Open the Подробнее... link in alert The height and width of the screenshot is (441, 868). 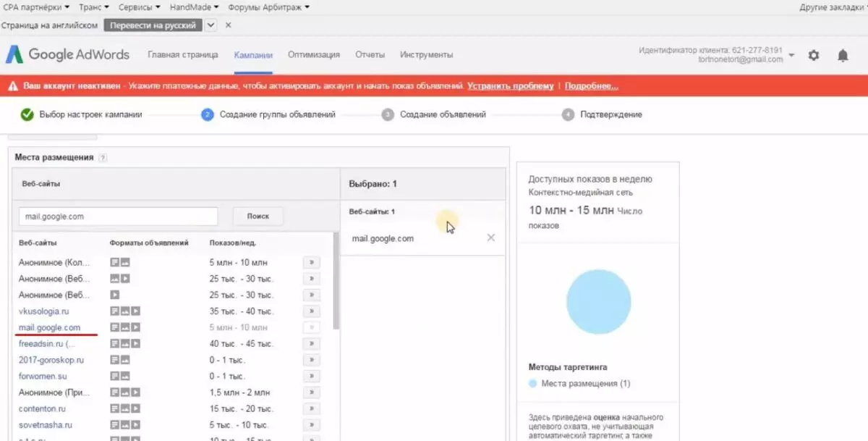[592, 85]
